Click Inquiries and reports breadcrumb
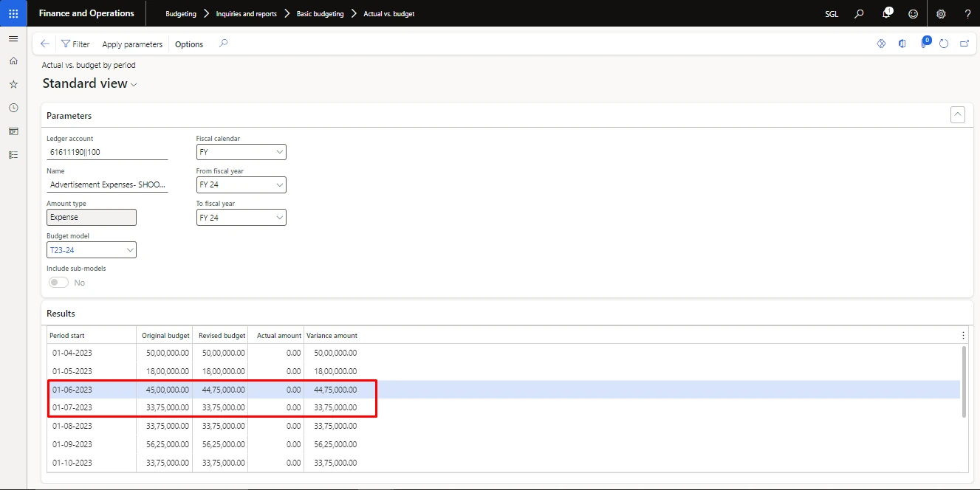 click(x=247, y=14)
